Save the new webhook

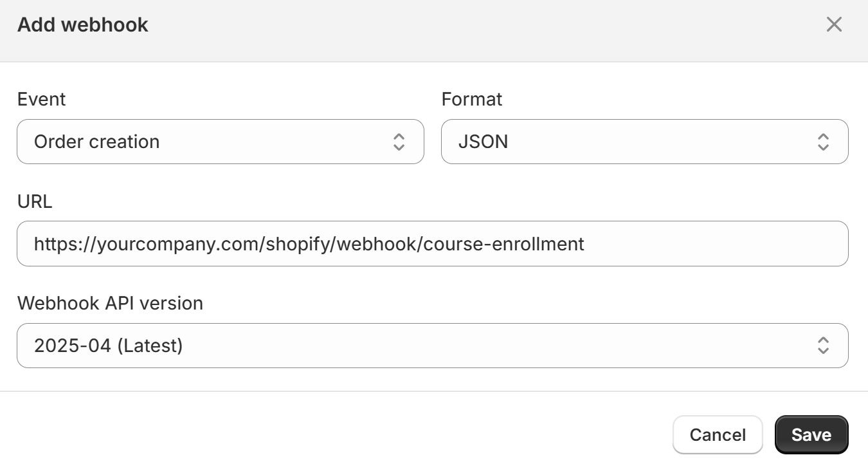811,435
